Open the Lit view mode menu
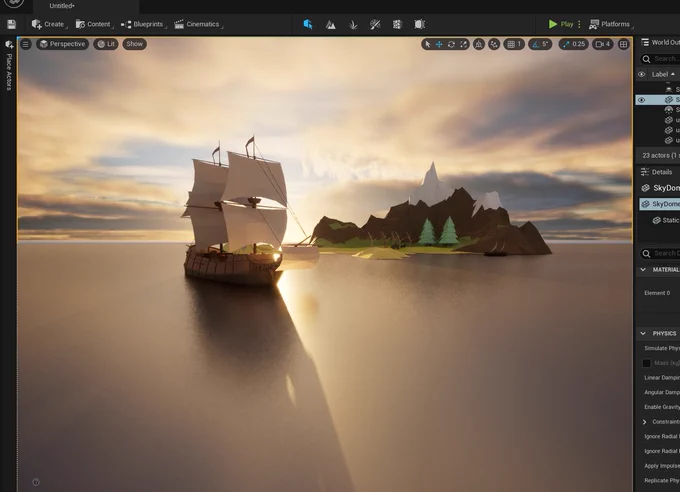Viewport: 680px width, 492px height. [x=106, y=44]
